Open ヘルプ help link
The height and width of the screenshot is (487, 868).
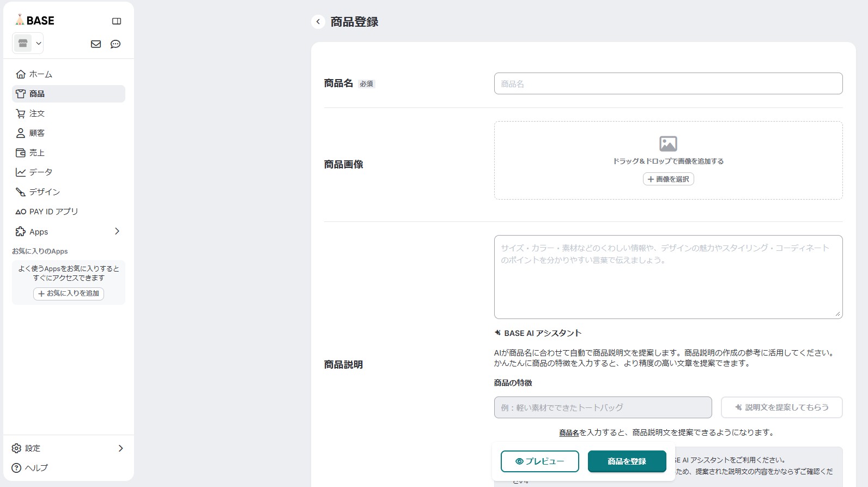pos(37,468)
